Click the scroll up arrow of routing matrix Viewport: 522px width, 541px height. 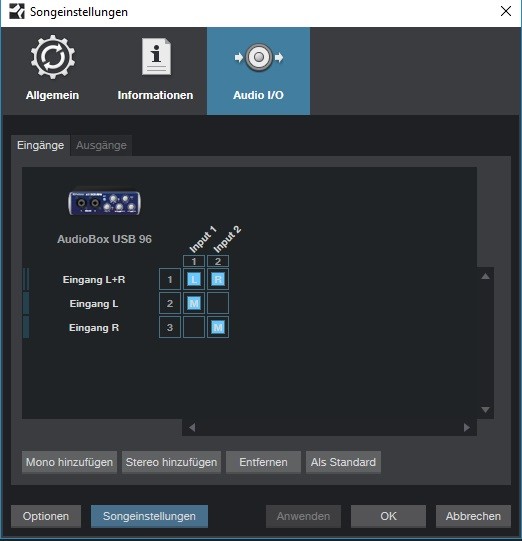485,276
